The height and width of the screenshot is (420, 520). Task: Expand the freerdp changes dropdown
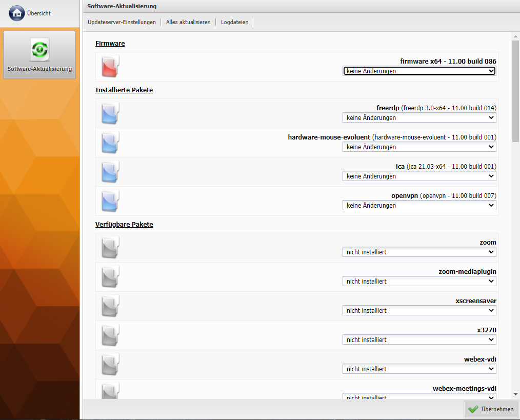419,118
